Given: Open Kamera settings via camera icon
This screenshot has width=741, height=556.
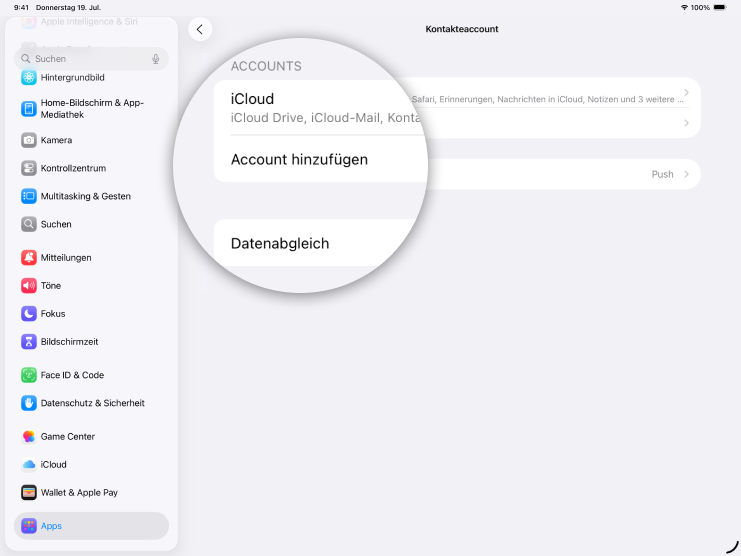Looking at the screenshot, I should click(x=29, y=140).
